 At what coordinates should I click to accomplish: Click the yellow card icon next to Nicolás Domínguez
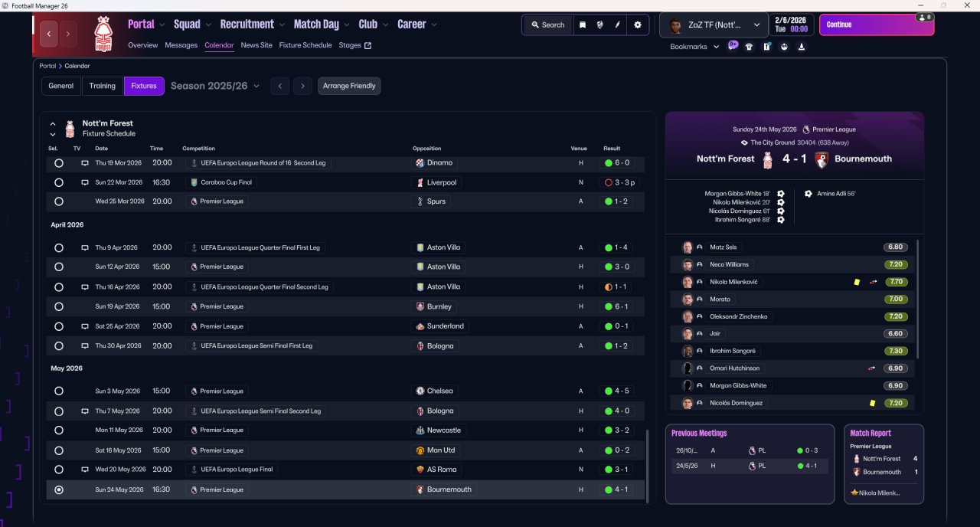tap(872, 403)
